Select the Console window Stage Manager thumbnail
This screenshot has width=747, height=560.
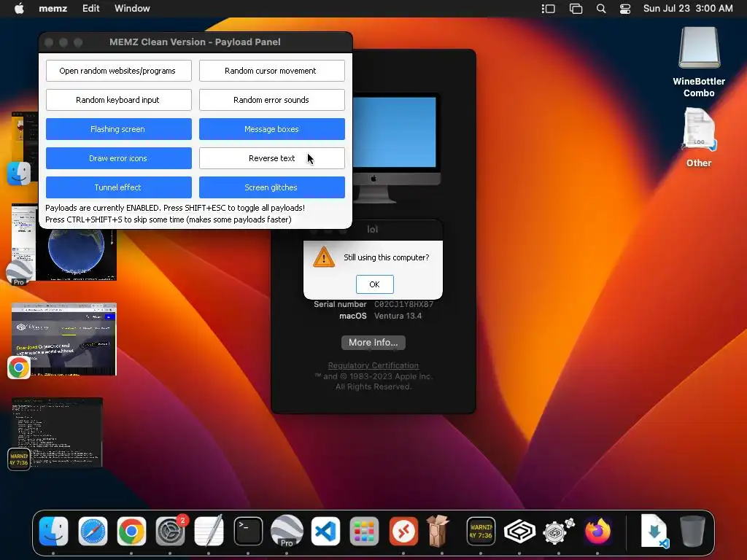pyautogui.click(x=57, y=432)
